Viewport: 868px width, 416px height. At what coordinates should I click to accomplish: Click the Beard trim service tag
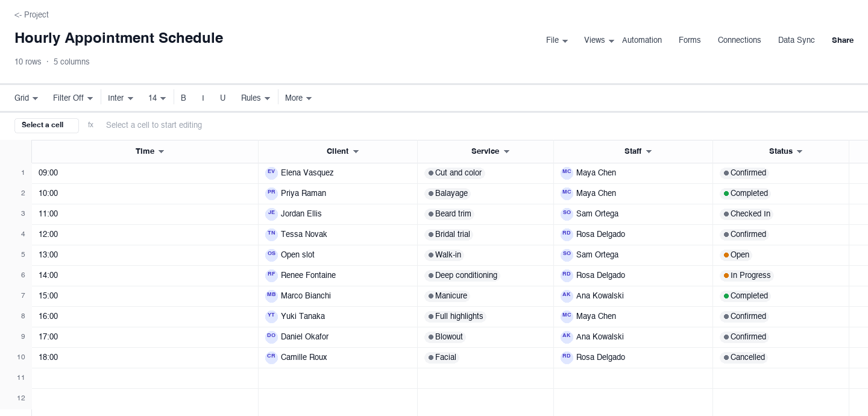tap(449, 214)
